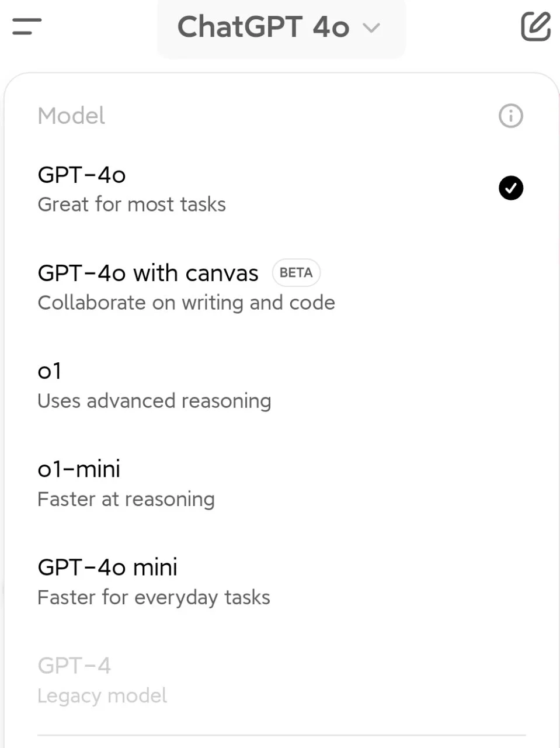Screen dimensions: 560x748
Task: Expand the ChatGPT 4o model dropdown
Action: click(x=281, y=27)
